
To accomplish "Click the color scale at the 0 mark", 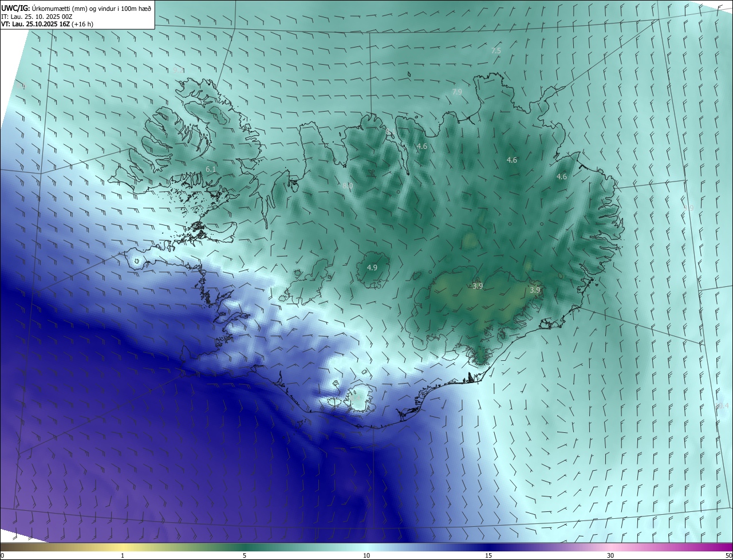I will 2,555.
